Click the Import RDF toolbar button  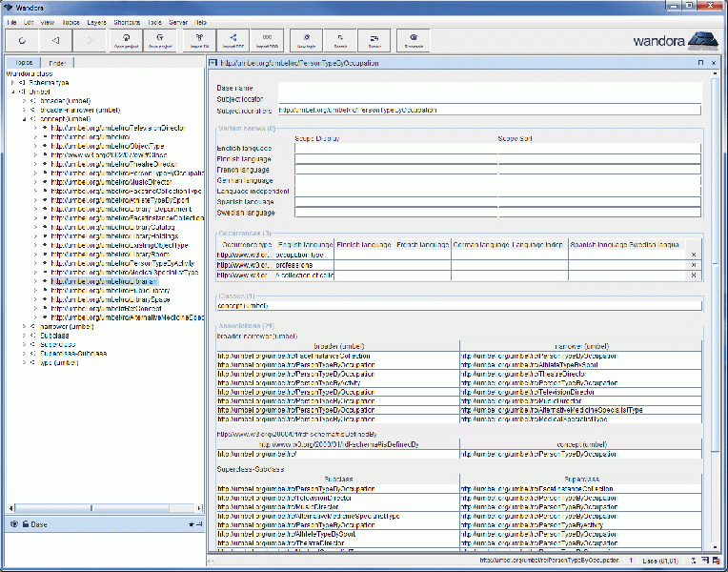pos(233,40)
